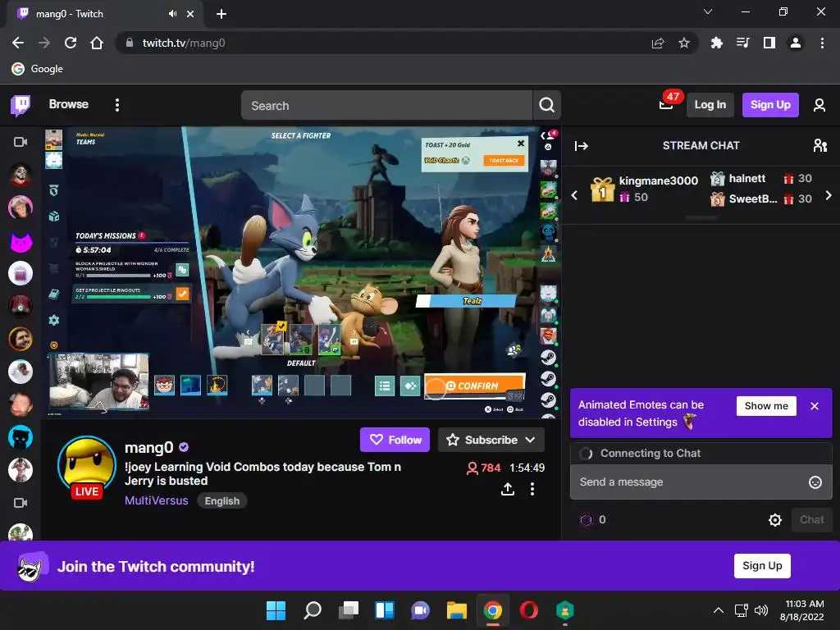Open Windows Start menu
The image size is (840, 630).
pos(276,610)
